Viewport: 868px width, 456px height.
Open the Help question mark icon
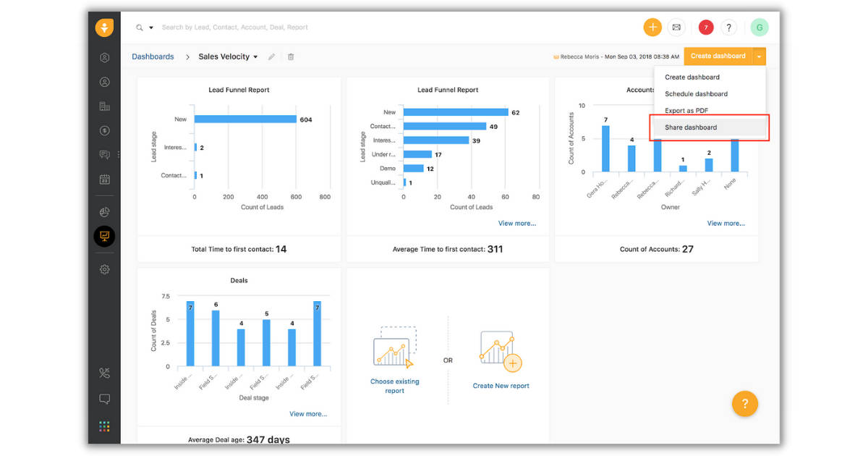point(728,27)
